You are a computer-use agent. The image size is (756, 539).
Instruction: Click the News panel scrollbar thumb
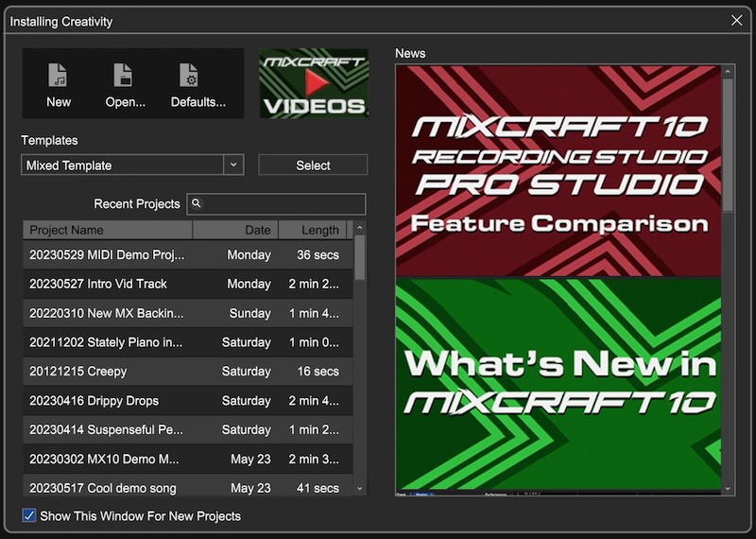[x=728, y=142]
